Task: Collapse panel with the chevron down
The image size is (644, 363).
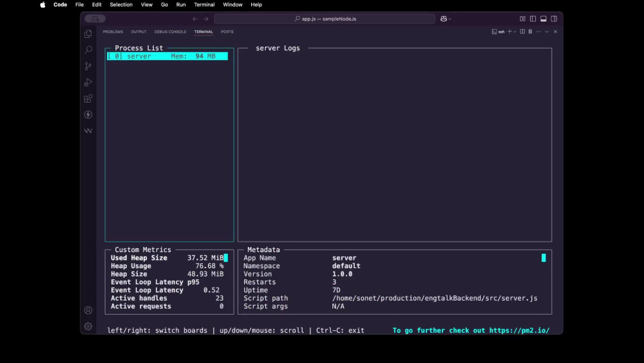Action: (547, 32)
